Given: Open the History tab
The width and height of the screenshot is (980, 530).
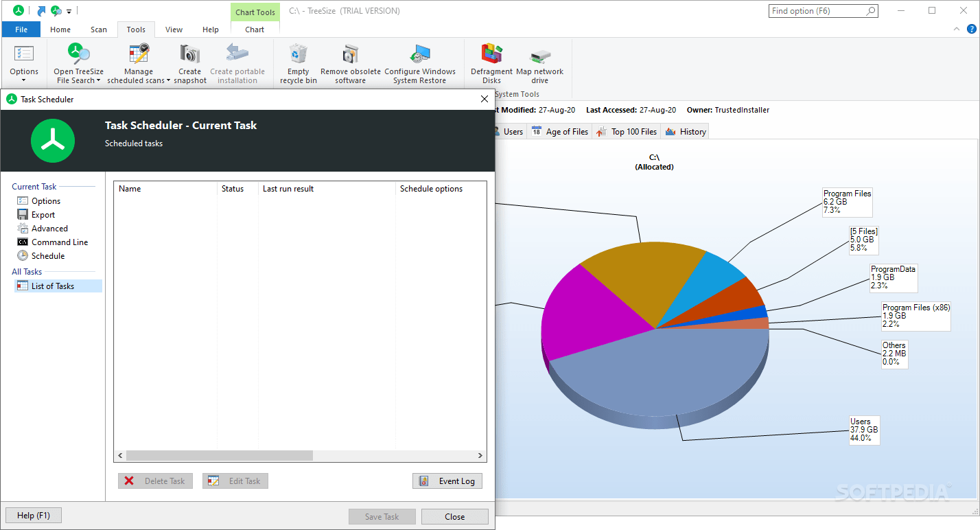Looking at the screenshot, I should pyautogui.click(x=690, y=131).
